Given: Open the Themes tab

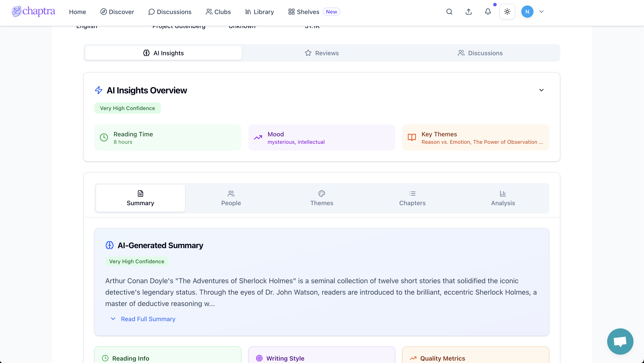Looking at the screenshot, I should 322,198.
